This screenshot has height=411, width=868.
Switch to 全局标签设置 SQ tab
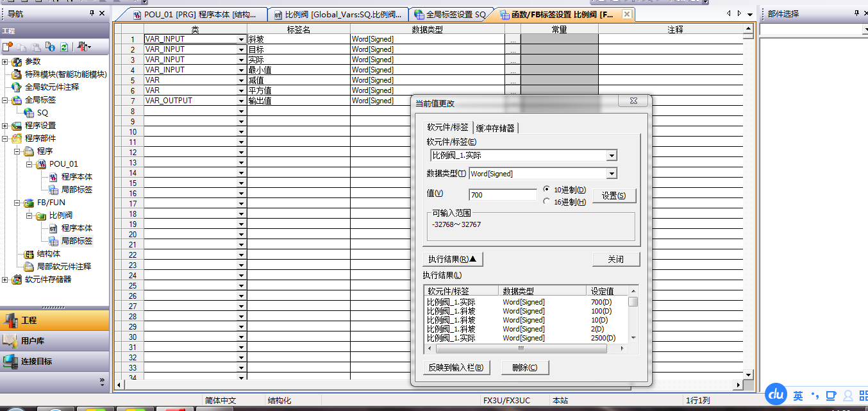pyautogui.click(x=451, y=15)
